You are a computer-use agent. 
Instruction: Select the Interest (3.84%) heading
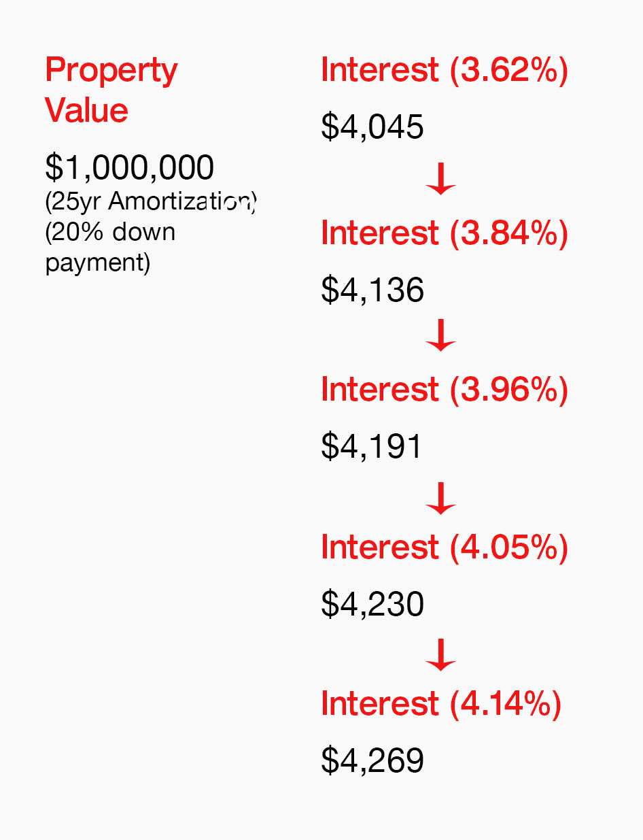point(445,233)
